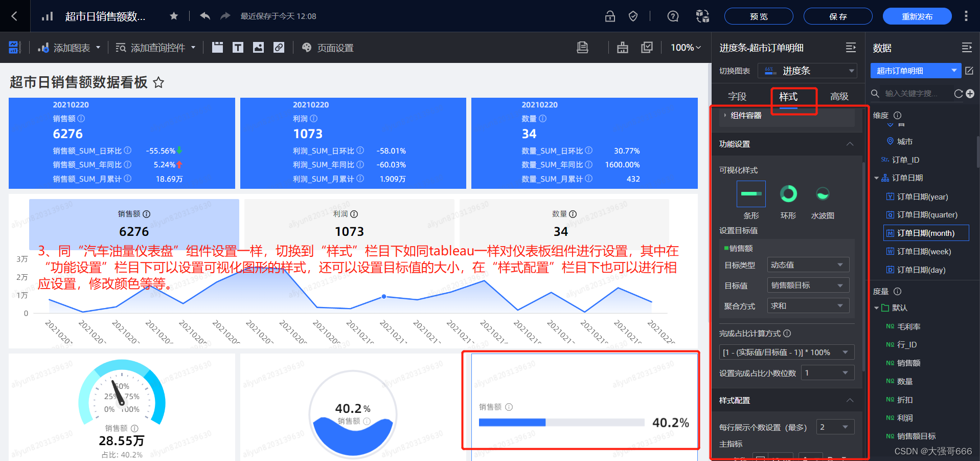980x461 pixels.
Task: Insert an embedded link widget
Action: [279, 48]
